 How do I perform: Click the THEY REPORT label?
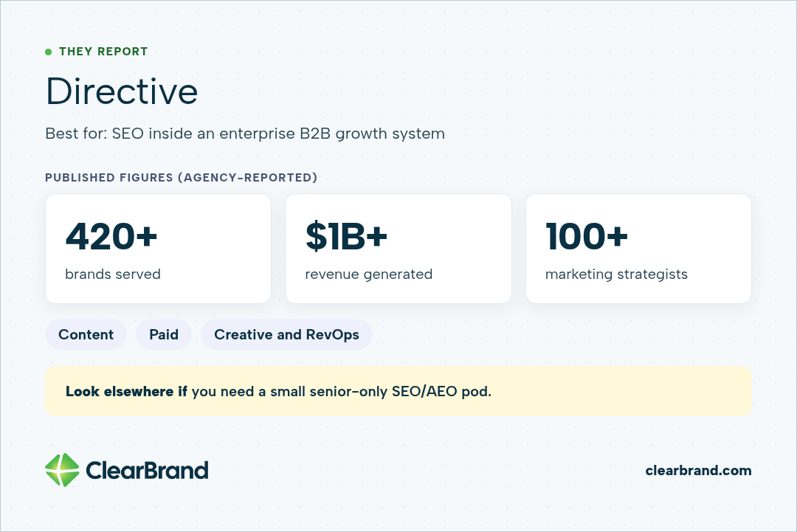point(103,52)
